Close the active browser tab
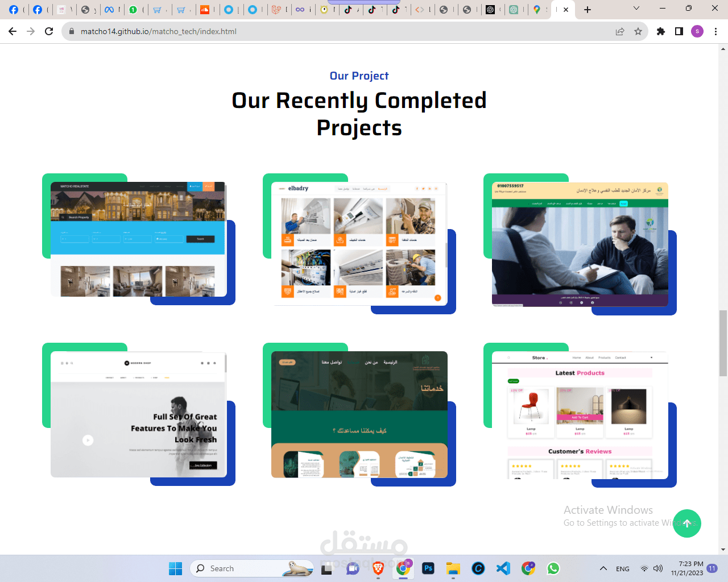The height and width of the screenshot is (582, 728). (x=566, y=9)
